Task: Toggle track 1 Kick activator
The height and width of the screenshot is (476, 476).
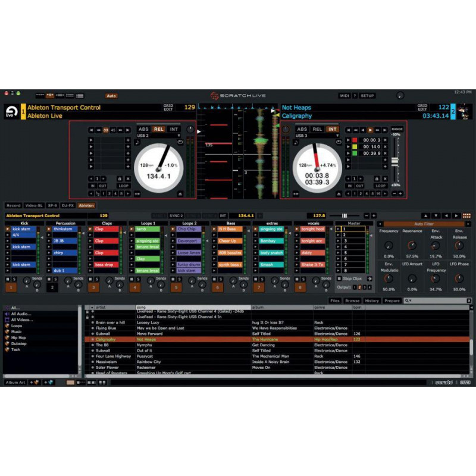Action: click(x=11, y=287)
